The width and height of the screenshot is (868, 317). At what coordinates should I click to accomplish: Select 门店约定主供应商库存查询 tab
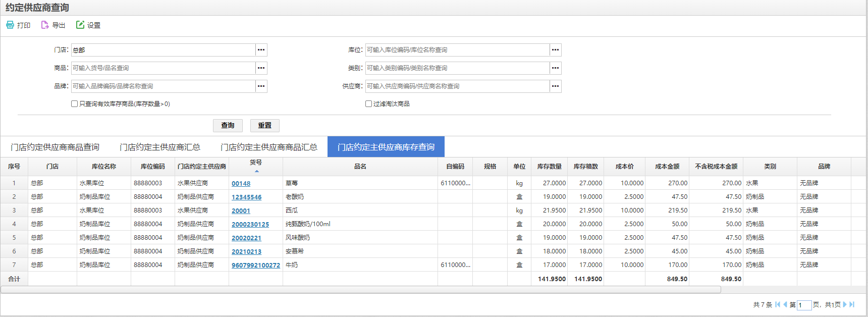[x=386, y=147]
